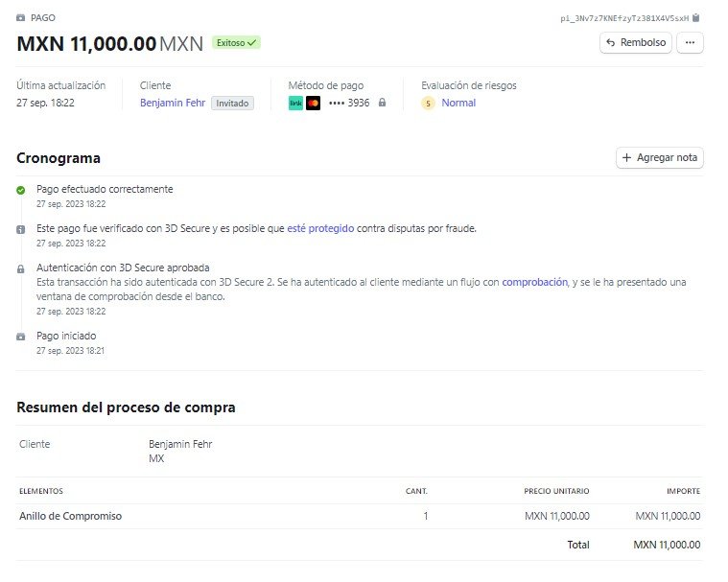Click the lock icon beside card 3936

(382, 103)
